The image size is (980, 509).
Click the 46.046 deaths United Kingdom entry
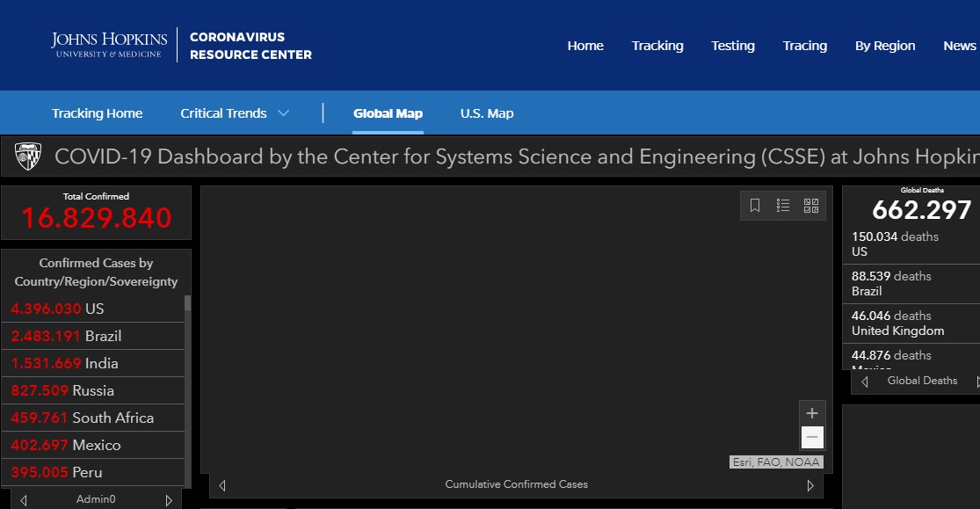point(911,323)
